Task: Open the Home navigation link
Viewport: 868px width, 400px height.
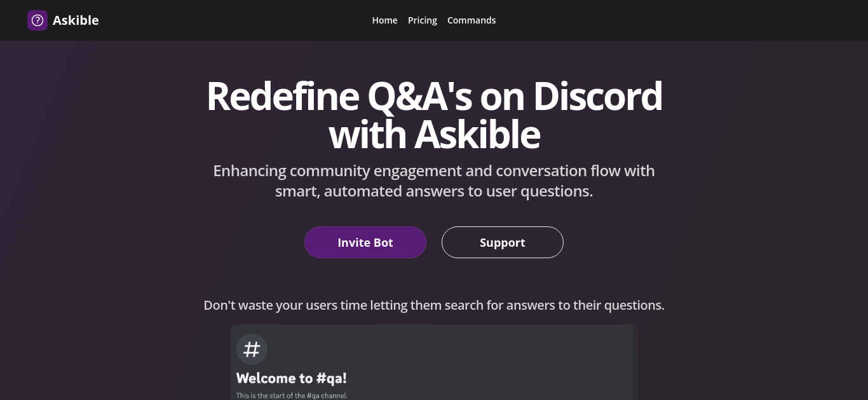Action: tap(384, 20)
